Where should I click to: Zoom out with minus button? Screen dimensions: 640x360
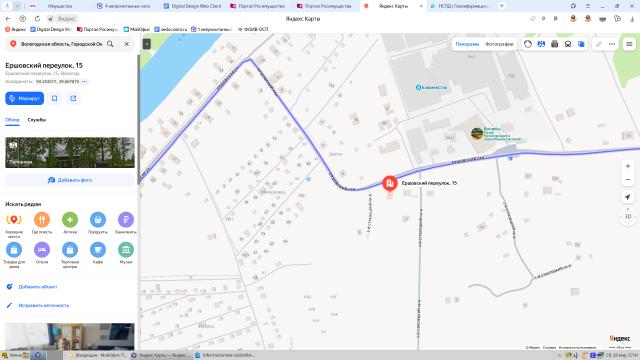tap(628, 180)
